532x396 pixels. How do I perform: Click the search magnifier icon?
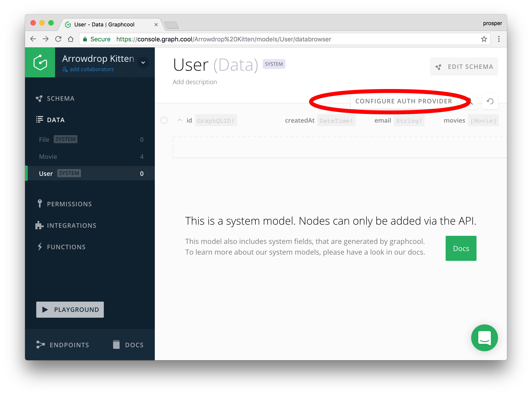(470, 101)
